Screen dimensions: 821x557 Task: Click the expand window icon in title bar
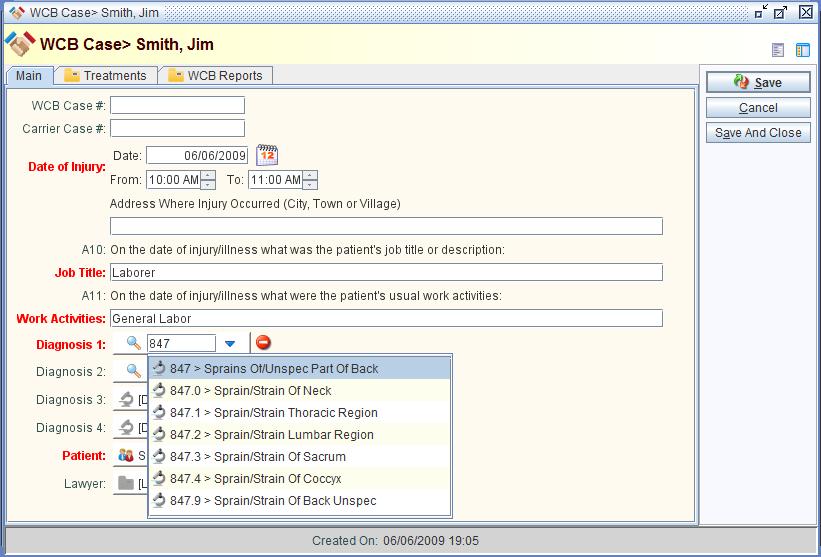click(x=781, y=12)
